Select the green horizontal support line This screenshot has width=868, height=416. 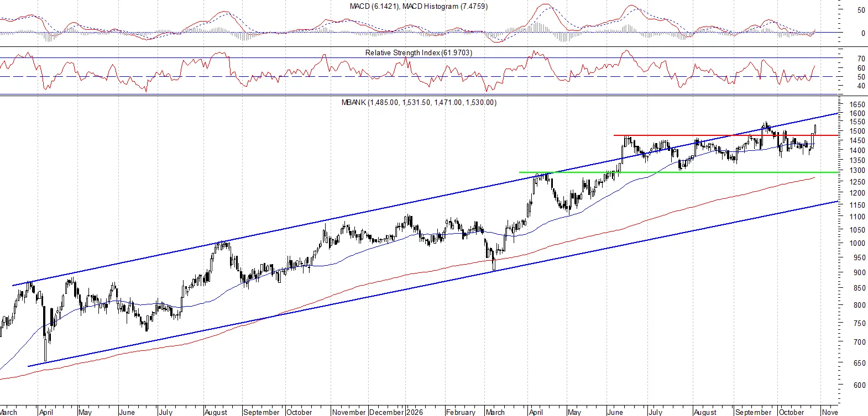(x=678, y=172)
